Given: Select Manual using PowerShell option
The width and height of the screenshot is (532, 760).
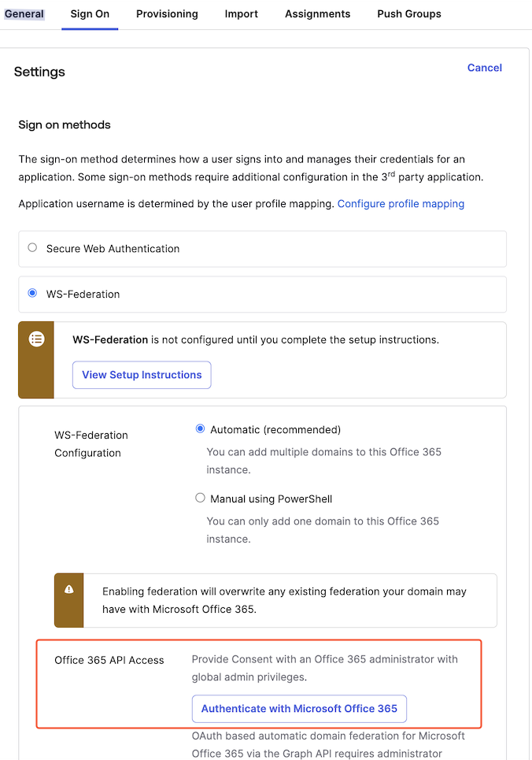Looking at the screenshot, I should [x=200, y=499].
